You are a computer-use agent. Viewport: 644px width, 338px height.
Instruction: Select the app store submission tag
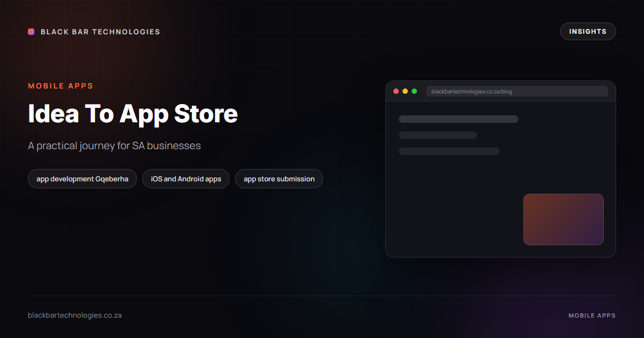pyautogui.click(x=279, y=179)
